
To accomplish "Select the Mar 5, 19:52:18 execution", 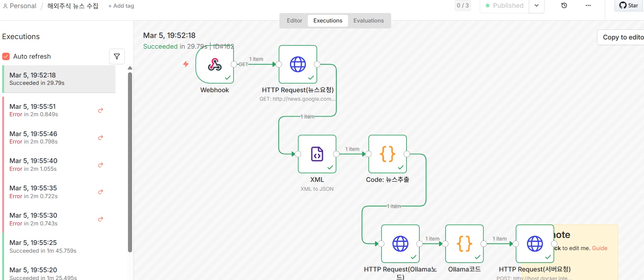I will (59, 79).
